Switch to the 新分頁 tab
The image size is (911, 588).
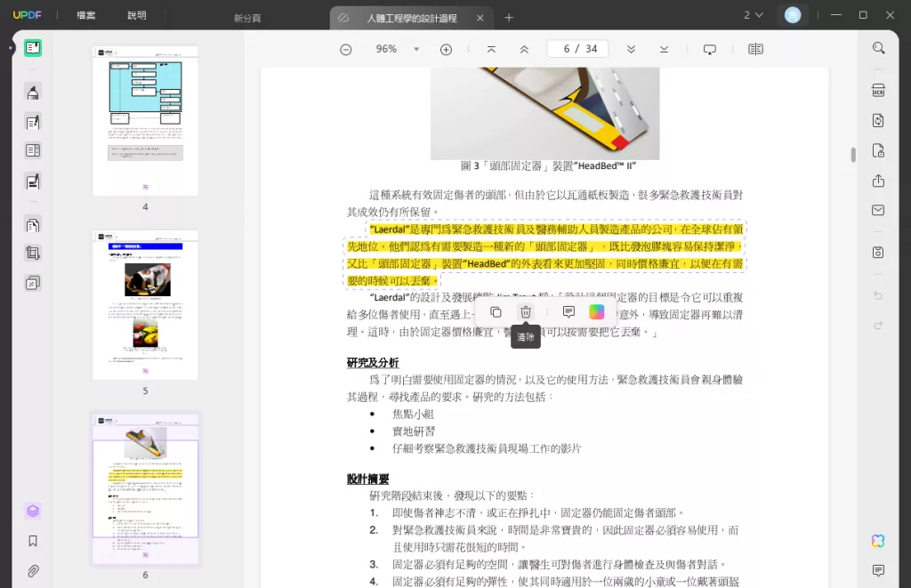coord(247,18)
